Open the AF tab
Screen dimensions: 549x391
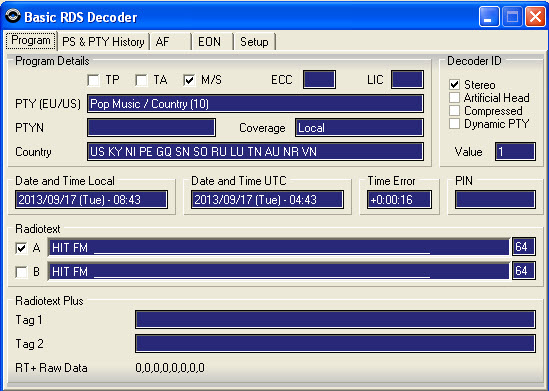(x=170, y=42)
